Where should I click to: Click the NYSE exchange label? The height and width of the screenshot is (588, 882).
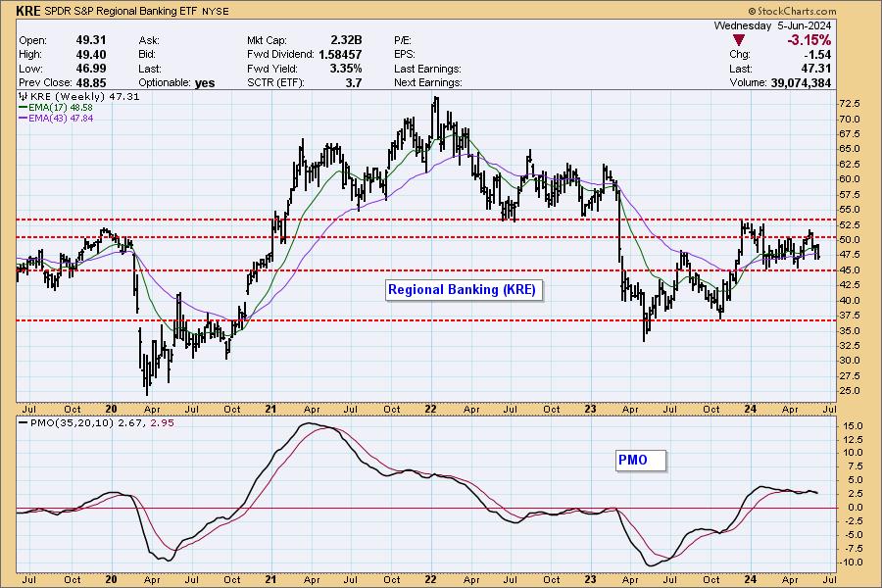[x=215, y=11]
